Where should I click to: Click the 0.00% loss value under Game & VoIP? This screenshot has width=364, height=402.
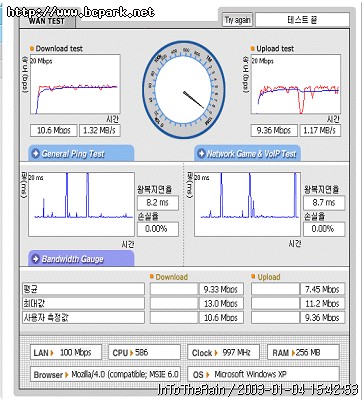pos(324,229)
